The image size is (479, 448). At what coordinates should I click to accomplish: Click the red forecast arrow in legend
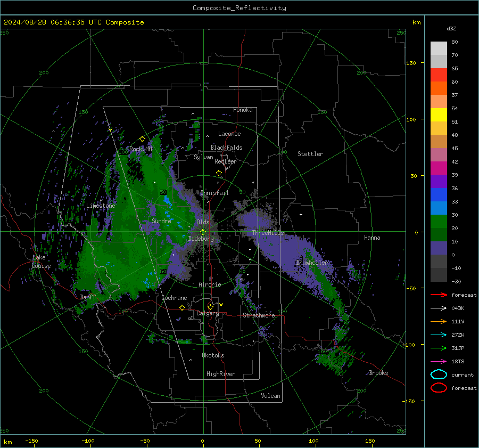(439, 295)
